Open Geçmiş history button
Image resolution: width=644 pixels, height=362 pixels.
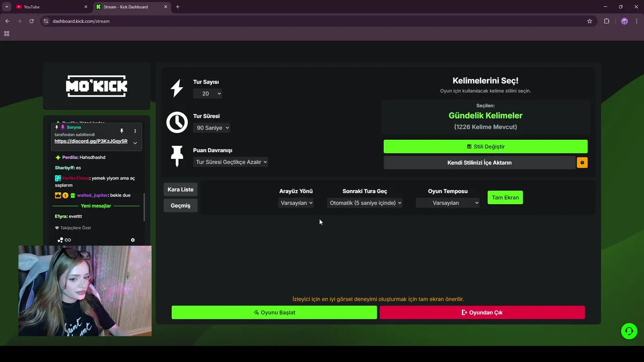click(x=181, y=205)
